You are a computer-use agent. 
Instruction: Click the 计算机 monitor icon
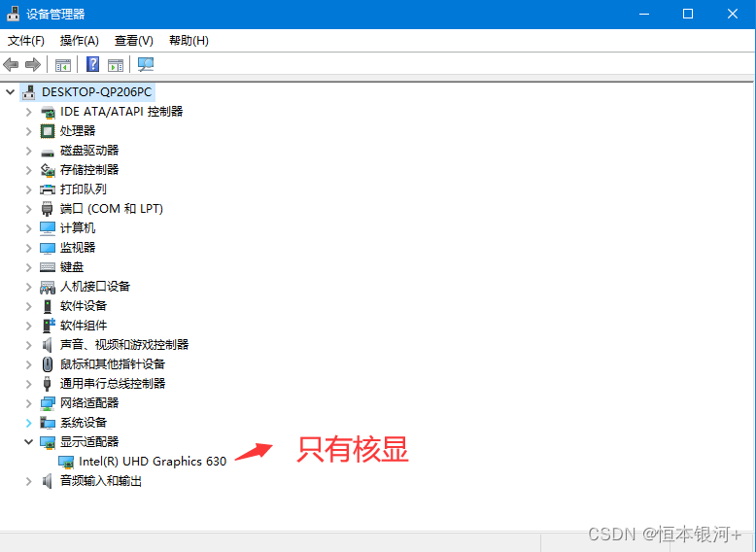(48, 228)
